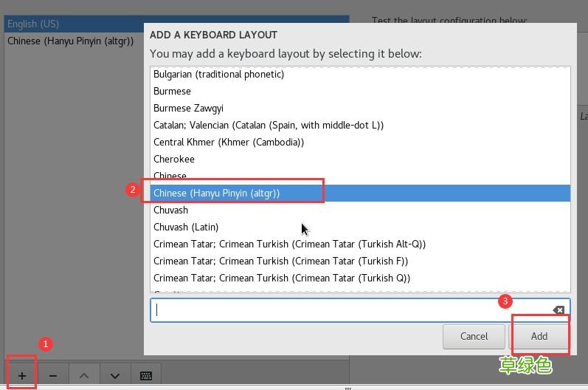Select Bulgarian (traditional phonetic) layout
The width and height of the screenshot is (588, 390).
coord(218,74)
